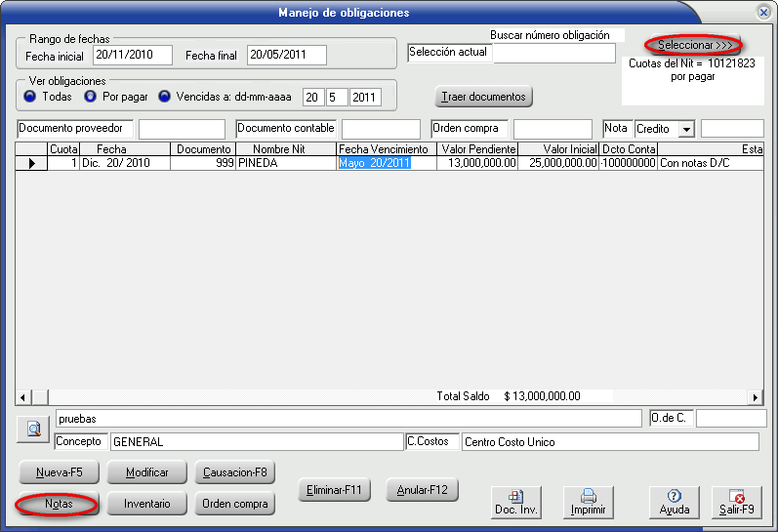This screenshot has height=532, width=778.
Task: Open the Notas button
Action: pyautogui.click(x=58, y=504)
